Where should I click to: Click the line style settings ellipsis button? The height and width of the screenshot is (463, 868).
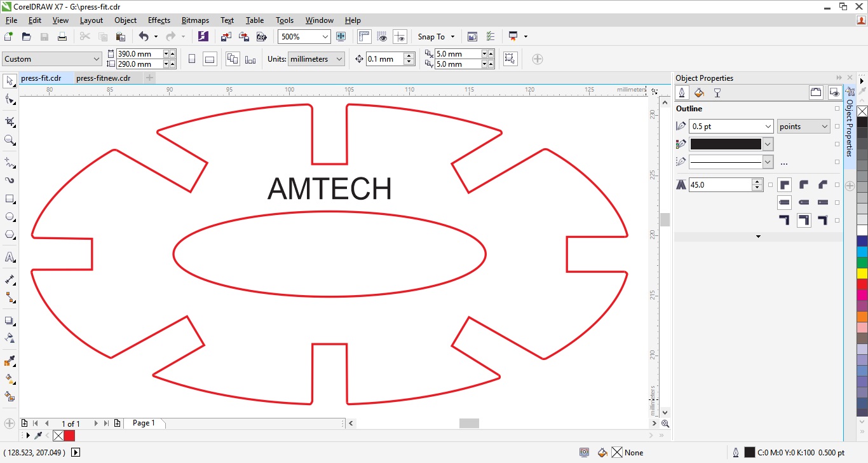tap(783, 163)
